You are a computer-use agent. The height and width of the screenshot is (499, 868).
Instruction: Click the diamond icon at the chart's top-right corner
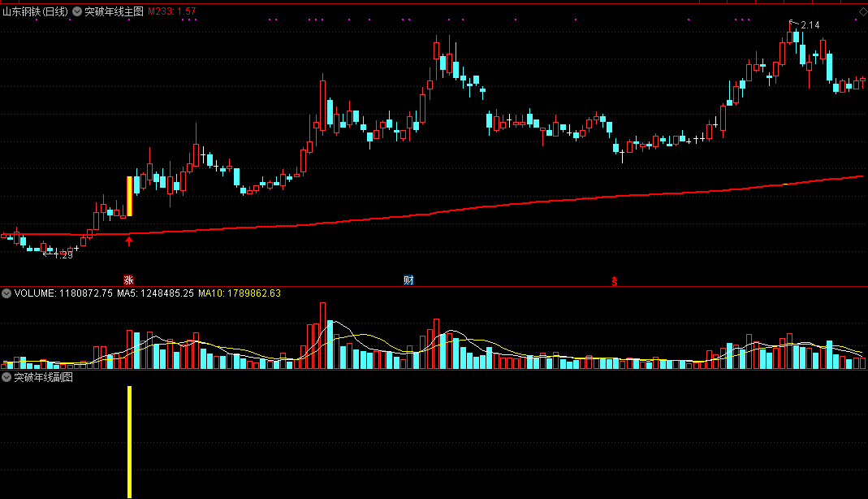tap(862, 11)
